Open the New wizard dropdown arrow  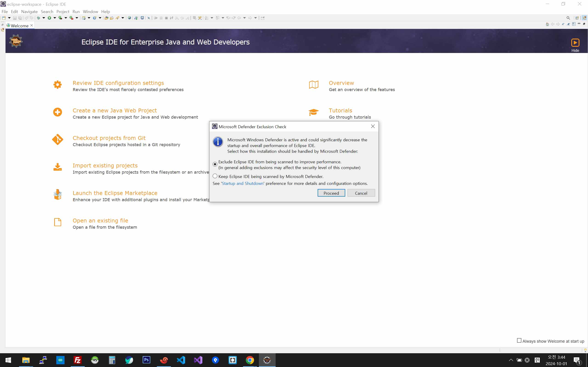pyautogui.click(x=9, y=18)
